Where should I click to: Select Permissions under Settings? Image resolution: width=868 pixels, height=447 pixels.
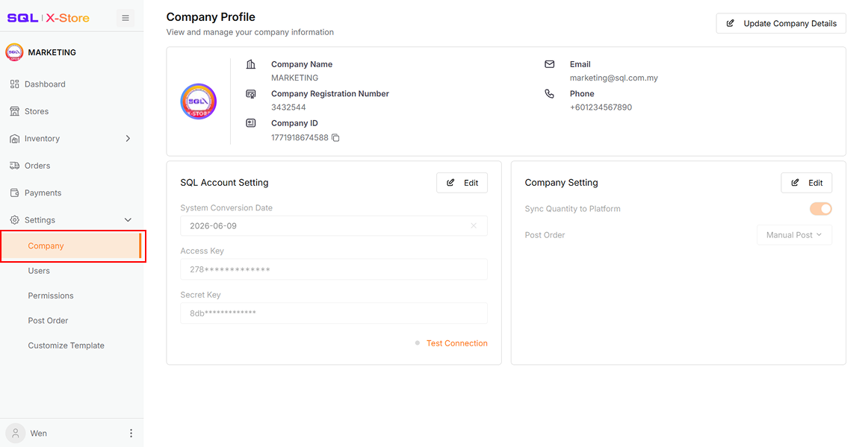pos(51,296)
